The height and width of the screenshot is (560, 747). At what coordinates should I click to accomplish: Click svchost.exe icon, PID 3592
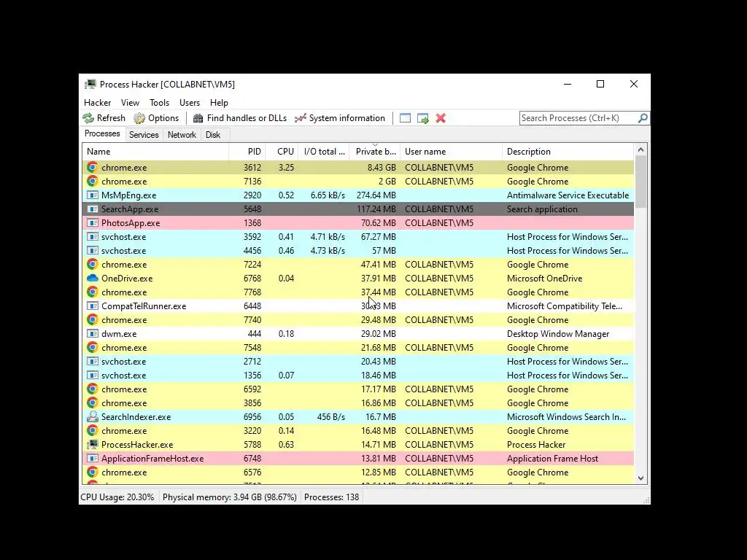pyautogui.click(x=93, y=237)
